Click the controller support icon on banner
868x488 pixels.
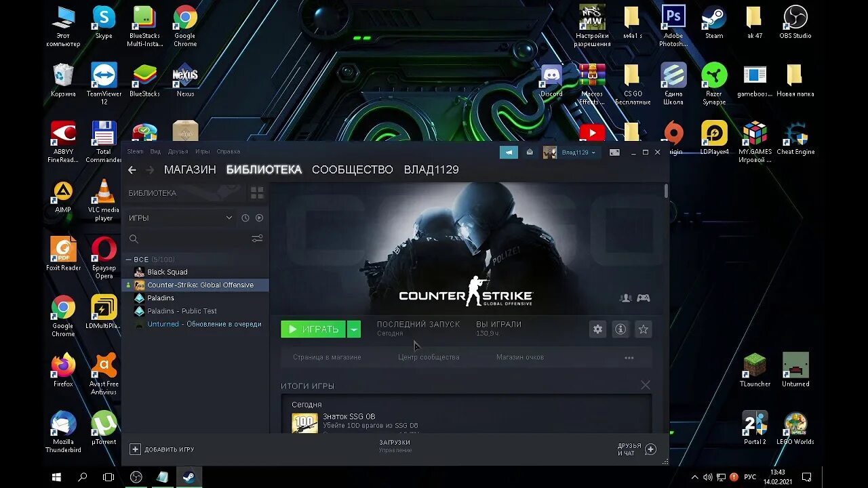tap(643, 298)
